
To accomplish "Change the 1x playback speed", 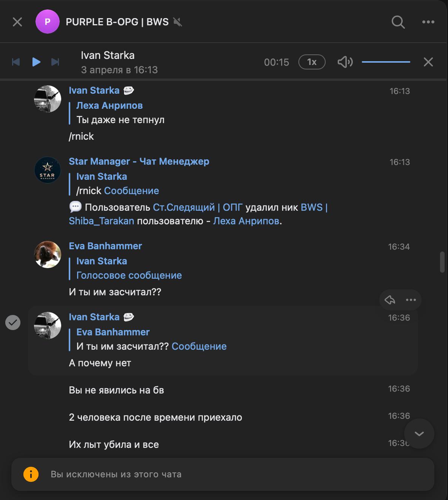I will pyautogui.click(x=312, y=62).
